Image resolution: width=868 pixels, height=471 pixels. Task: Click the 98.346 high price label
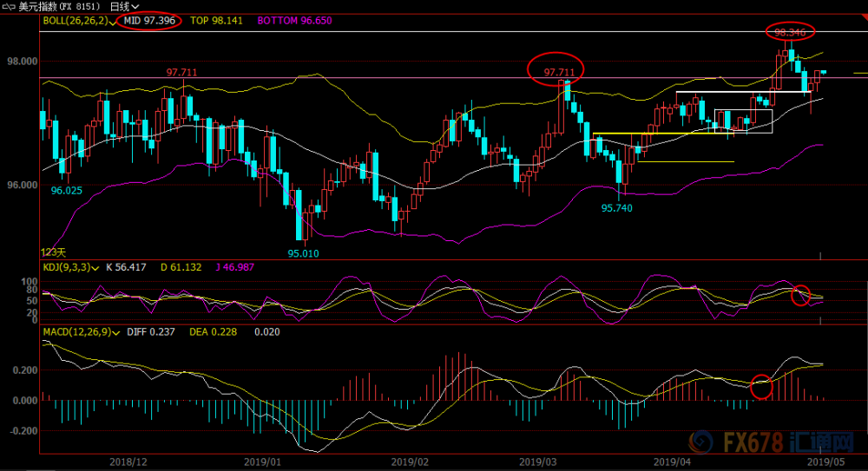[x=790, y=32]
